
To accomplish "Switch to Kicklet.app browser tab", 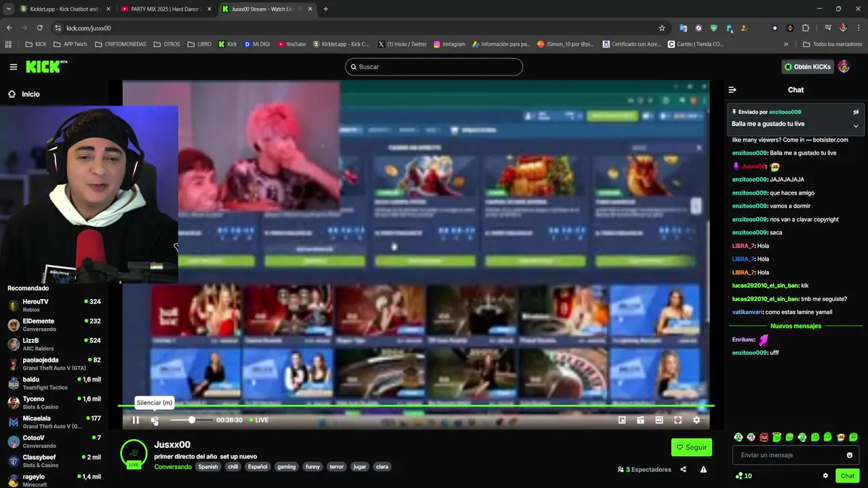I will click(x=64, y=9).
